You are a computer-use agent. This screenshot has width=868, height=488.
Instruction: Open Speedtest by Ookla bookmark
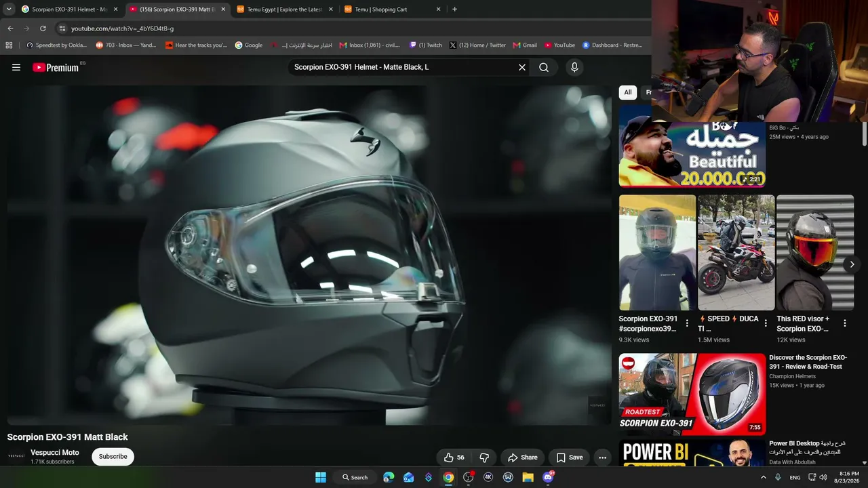[x=57, y=45]
